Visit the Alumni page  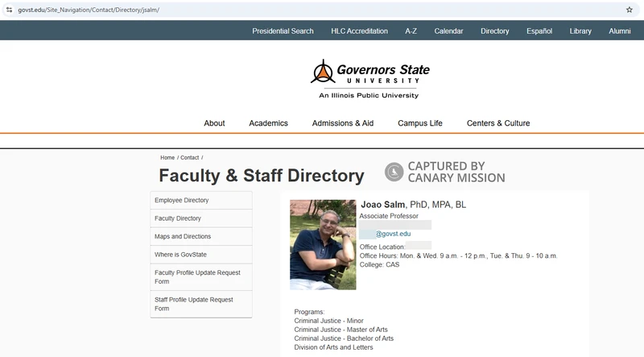point(619,31)
